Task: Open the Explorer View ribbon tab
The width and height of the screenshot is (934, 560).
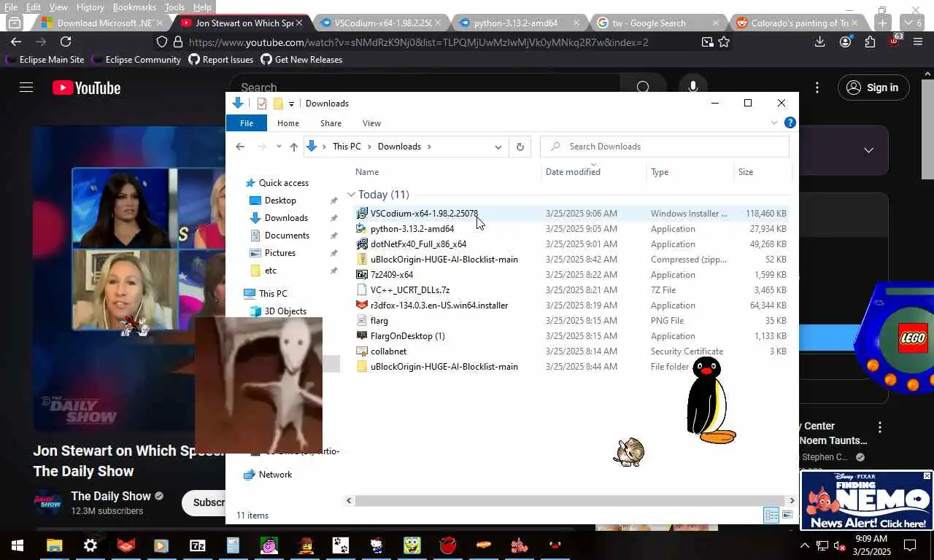Action: click(371, 123)
